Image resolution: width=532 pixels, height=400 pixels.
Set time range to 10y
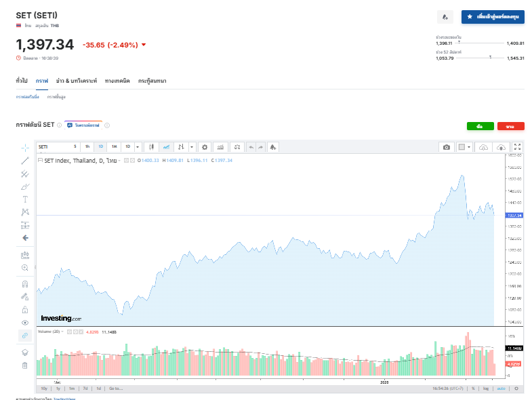coord(44,388)
